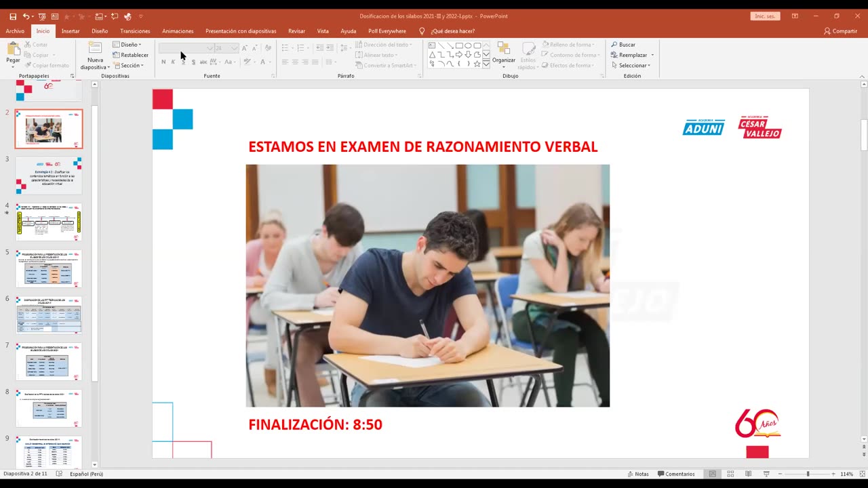The width and height of the screenshot is (868, 488).
Task: Click the font color A button
Action: click(x=262, y=62)
